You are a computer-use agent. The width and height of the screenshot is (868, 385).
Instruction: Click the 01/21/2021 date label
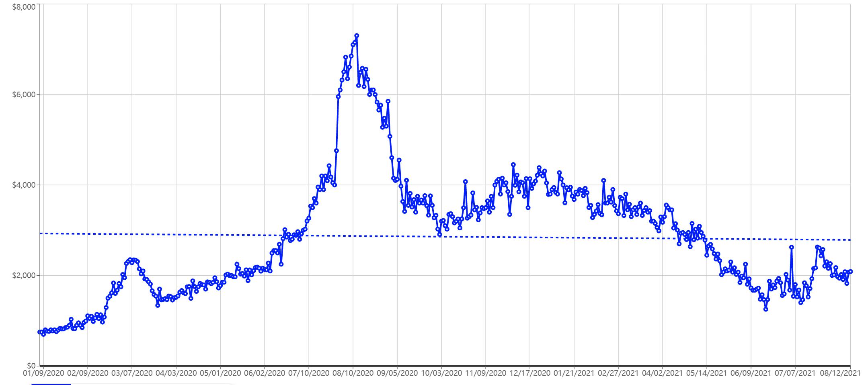[x=574, y=373]
